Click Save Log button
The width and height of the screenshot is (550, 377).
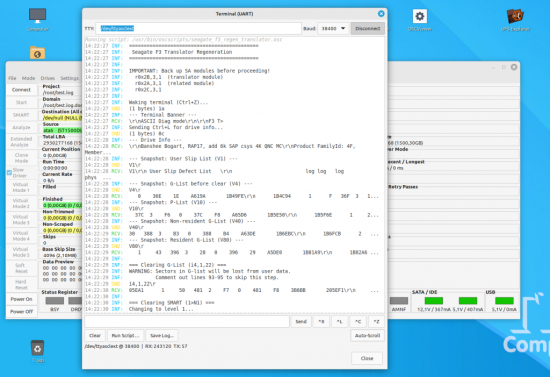point(162,336)
